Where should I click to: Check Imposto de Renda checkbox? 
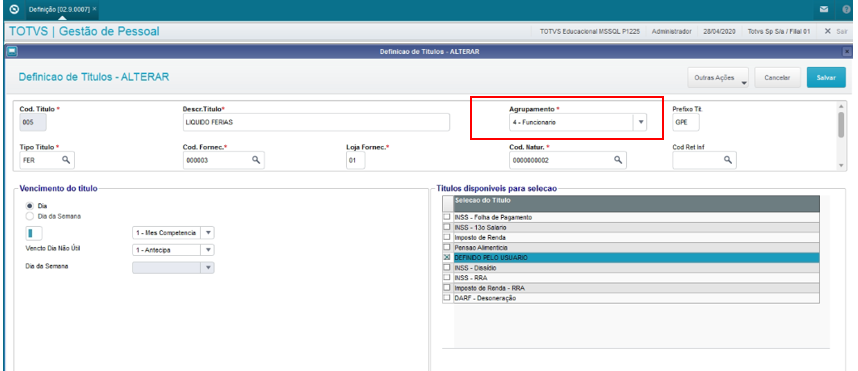click(x=447, y=237)
